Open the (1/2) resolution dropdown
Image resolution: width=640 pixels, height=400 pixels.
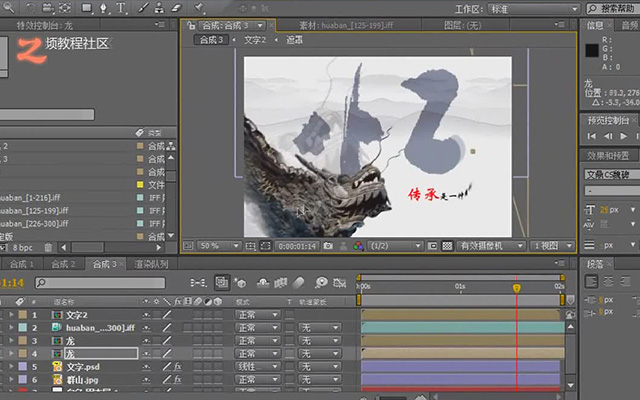click(395, 246)
